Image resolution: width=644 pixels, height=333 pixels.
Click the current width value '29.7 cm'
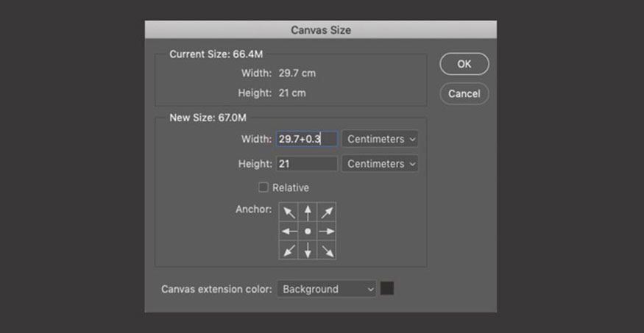point(297,74)
